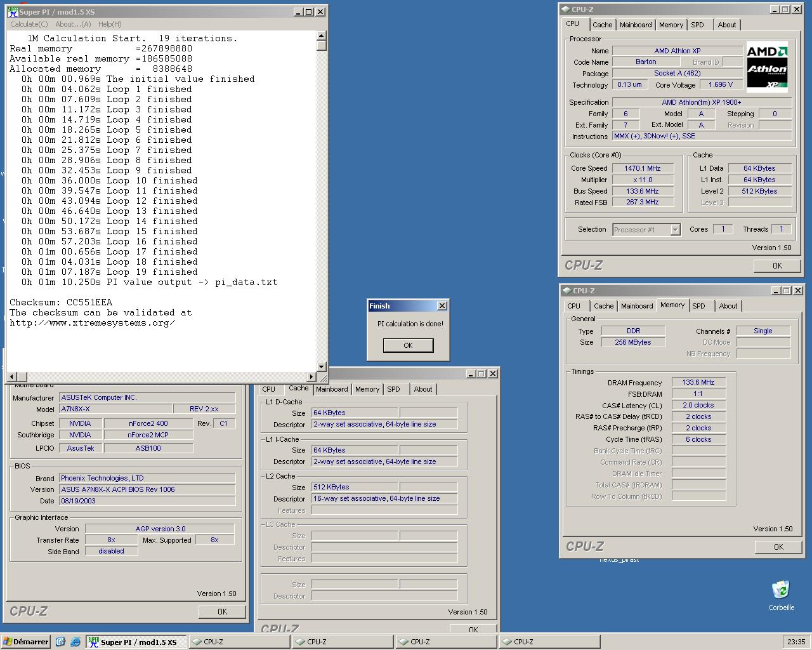Viewport: 812px width, 650px height.
Task: Minimize the Super PI window
Action: [x=299, y=11]
